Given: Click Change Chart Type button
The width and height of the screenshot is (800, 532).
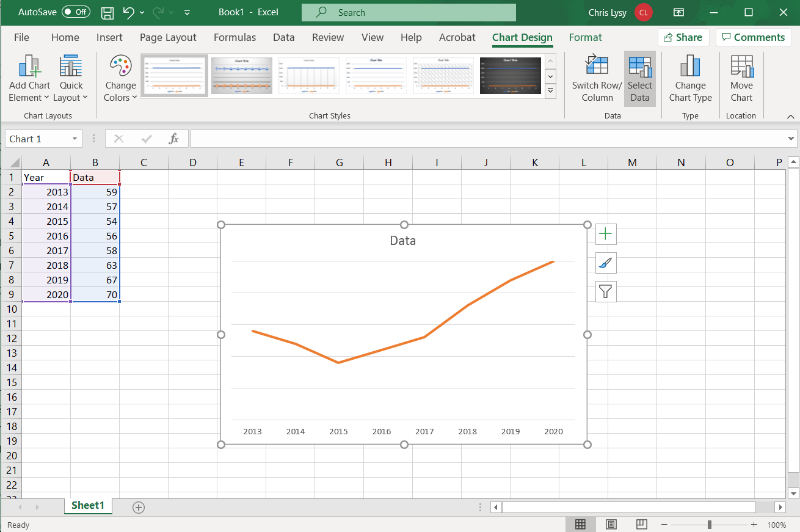Looking at the screenshot, I should (x=691, y=78).
